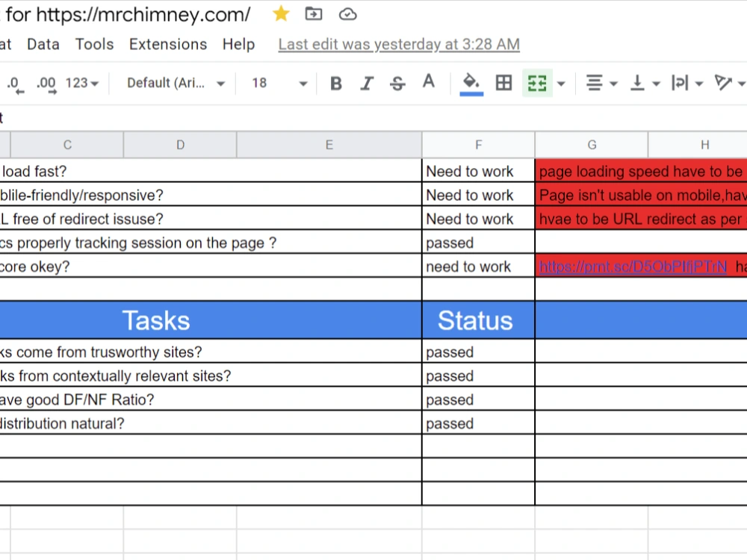Screen dimensions: 747x560
Task: Toggle bold formatting
Action: 336,84
